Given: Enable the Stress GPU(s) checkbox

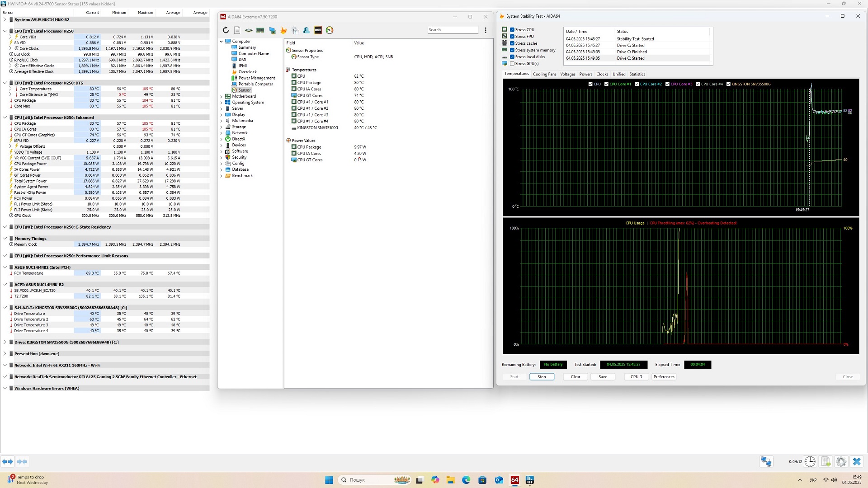Looking at the screenshot, I should tap(512, 64).
